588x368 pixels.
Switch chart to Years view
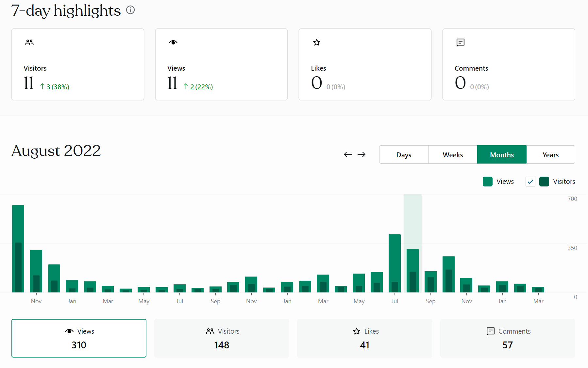550,155
